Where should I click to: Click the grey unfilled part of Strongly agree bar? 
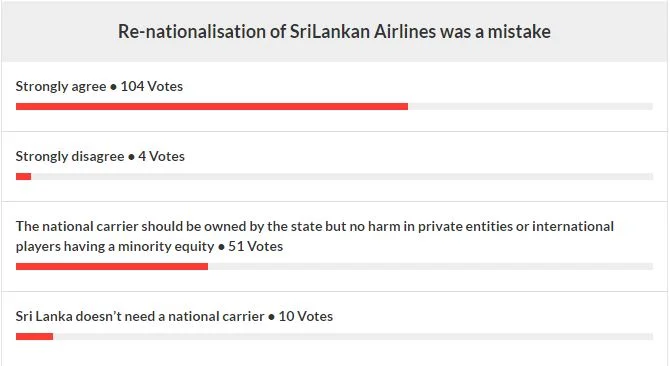pos(530,106)
